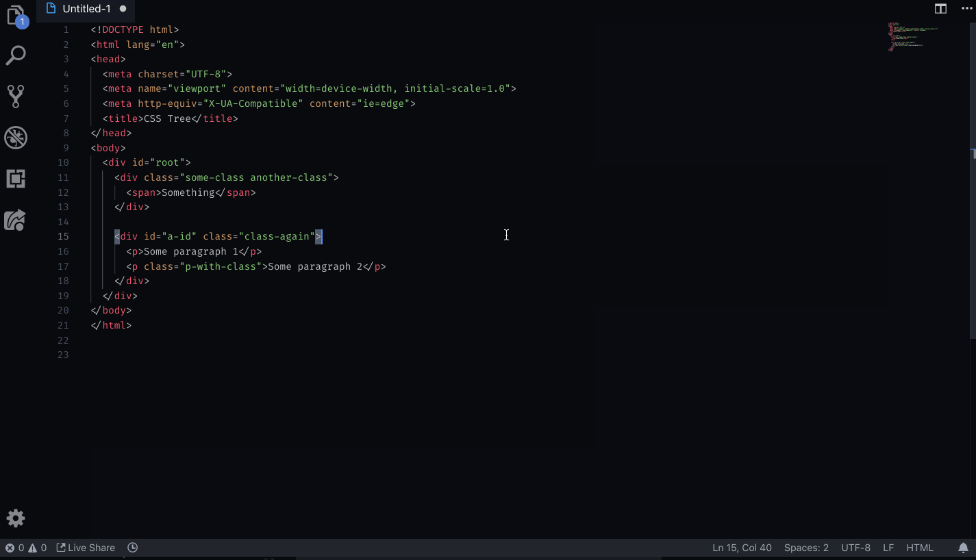The width and height of the screenshot is (976, 560).
Task: Open the Extensions view
Action: 16,179
